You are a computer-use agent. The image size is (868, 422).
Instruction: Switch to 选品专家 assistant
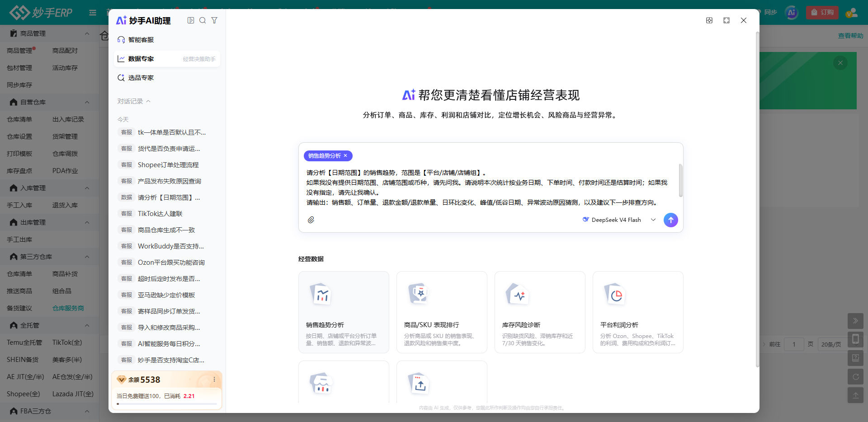[x=167, y=78]
